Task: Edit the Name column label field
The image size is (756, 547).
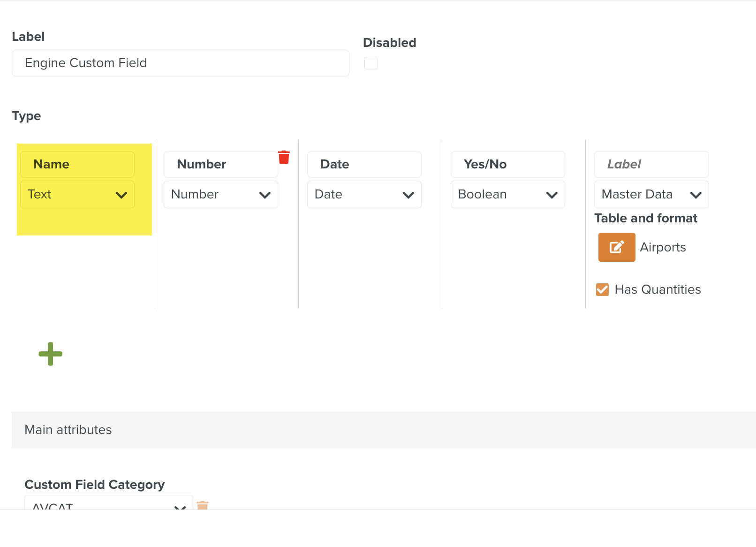Action: pos(77,165)
